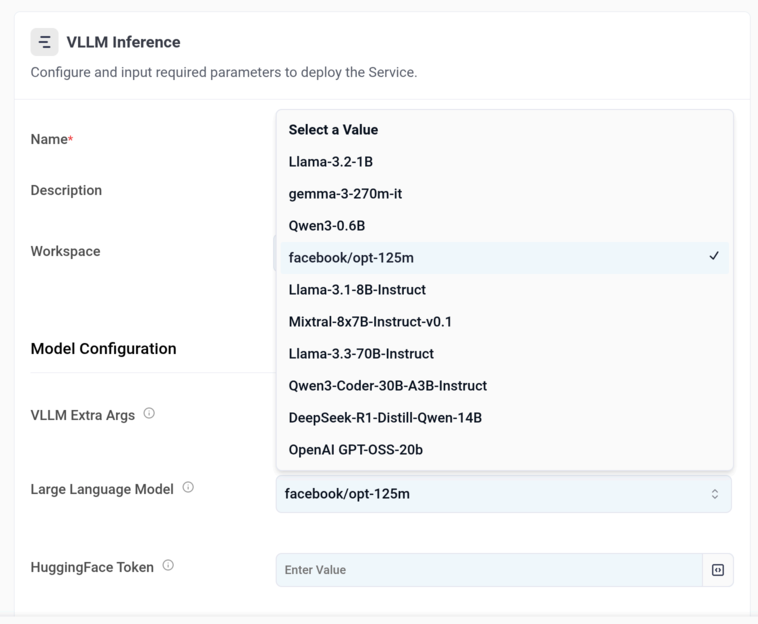758x624 pixels.
Task: Show info for HuggingFace Token
Action: (168, 565)
